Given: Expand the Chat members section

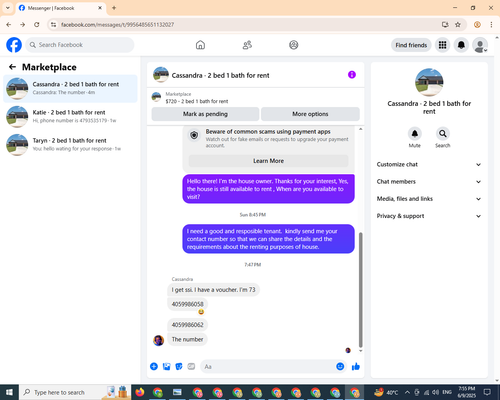Looking at the screenshot, I should [x=429, y=182].
